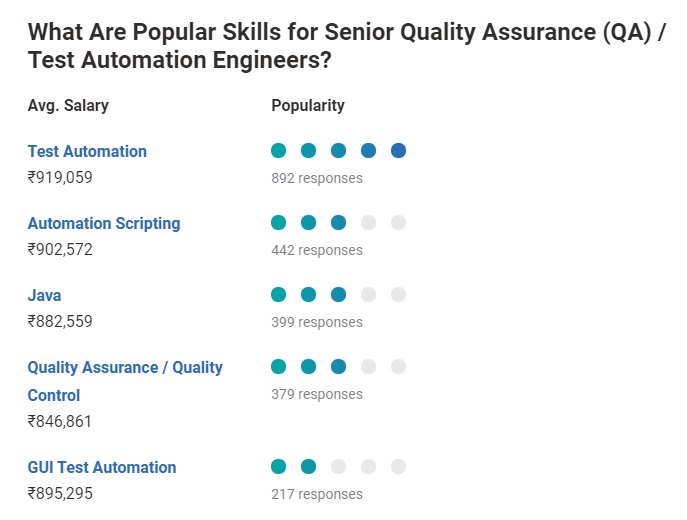
Task: Click first popularity dot for Test Automation
Action: (x=279, y=151)
